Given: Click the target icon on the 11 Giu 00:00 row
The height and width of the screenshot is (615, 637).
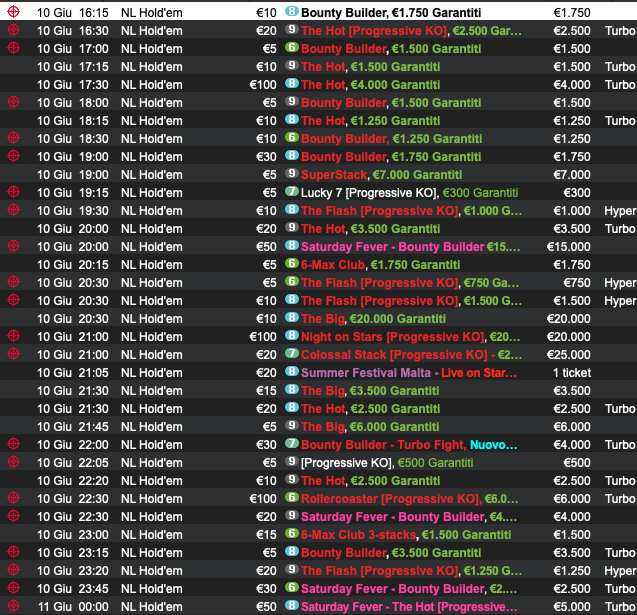Looking at the screenshot, I should tap(13, 606).
